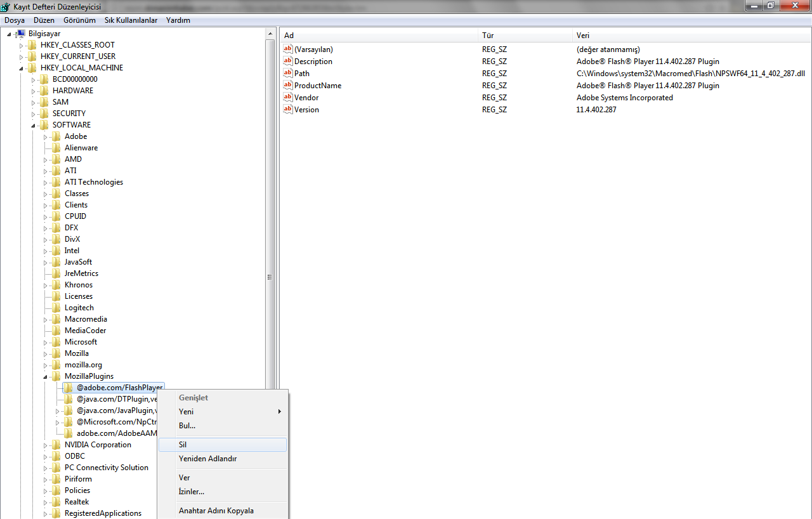Click the (Varsayılan) string value icon
The width and height of the screenshot is (812, 519).
288,49
